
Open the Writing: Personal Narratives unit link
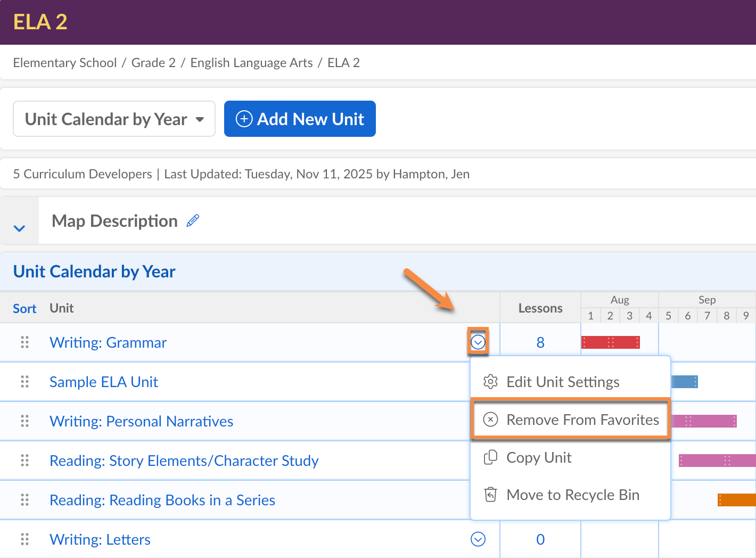pyautogui.click(x=141, y=421)
